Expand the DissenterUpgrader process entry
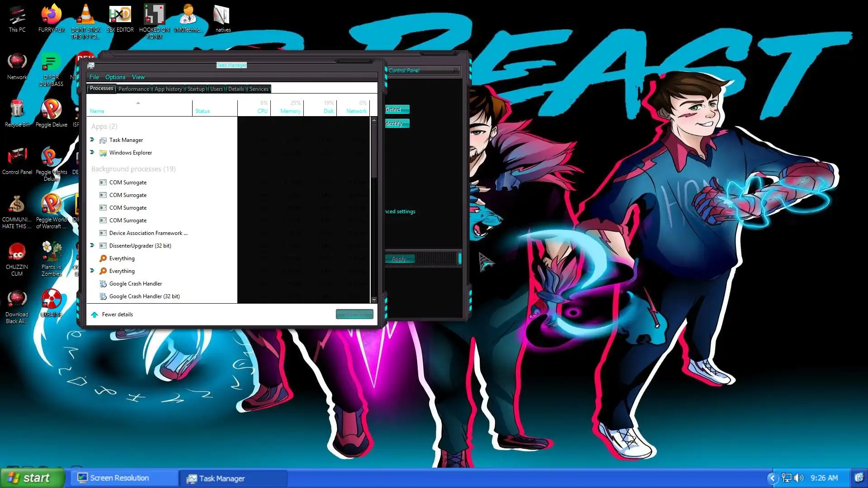The height and width of the screenshot is (488, 868). coord(92,245)
